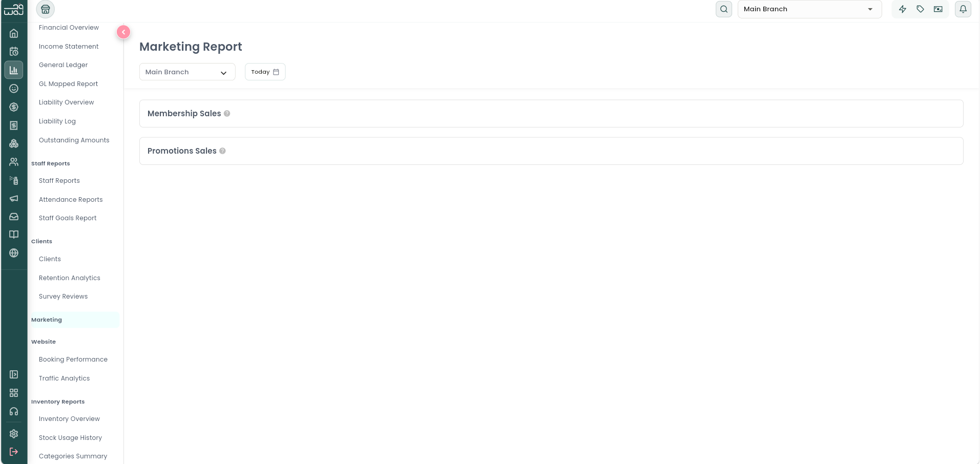The width and height of the screenshot is (980, 464).
Task: Click the price tag icon in header
Action: point(921,9)
